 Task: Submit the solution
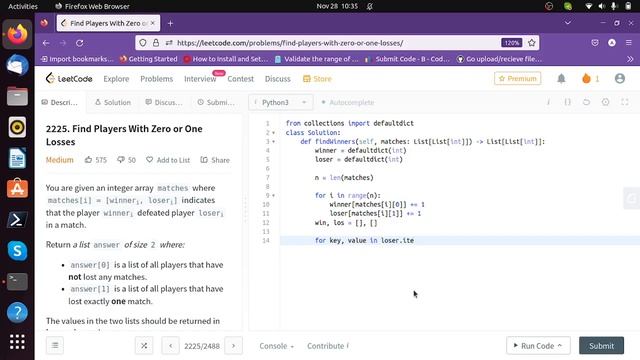[x=601, y=346]
